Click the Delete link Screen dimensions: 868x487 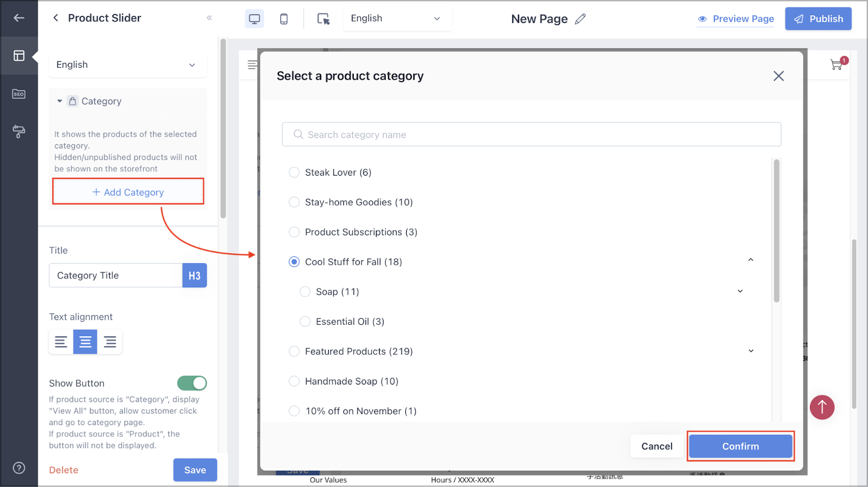click(63, 470)
